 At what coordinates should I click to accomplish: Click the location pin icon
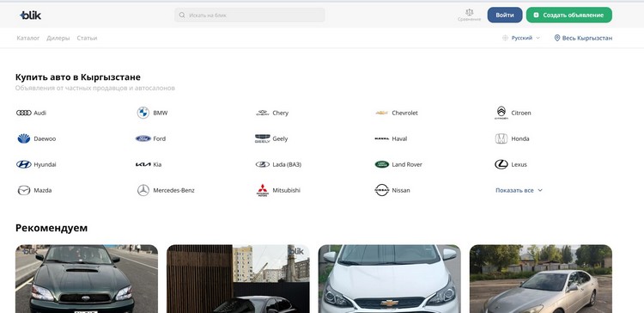[557, 38]
